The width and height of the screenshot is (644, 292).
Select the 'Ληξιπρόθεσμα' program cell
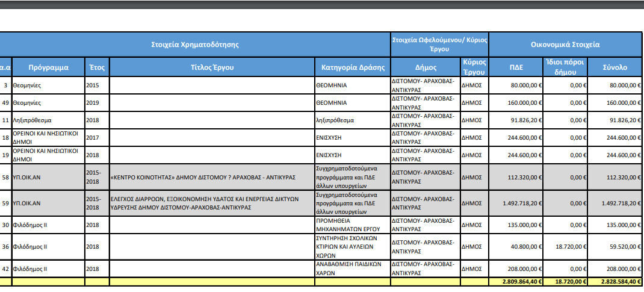click(48, 120)
